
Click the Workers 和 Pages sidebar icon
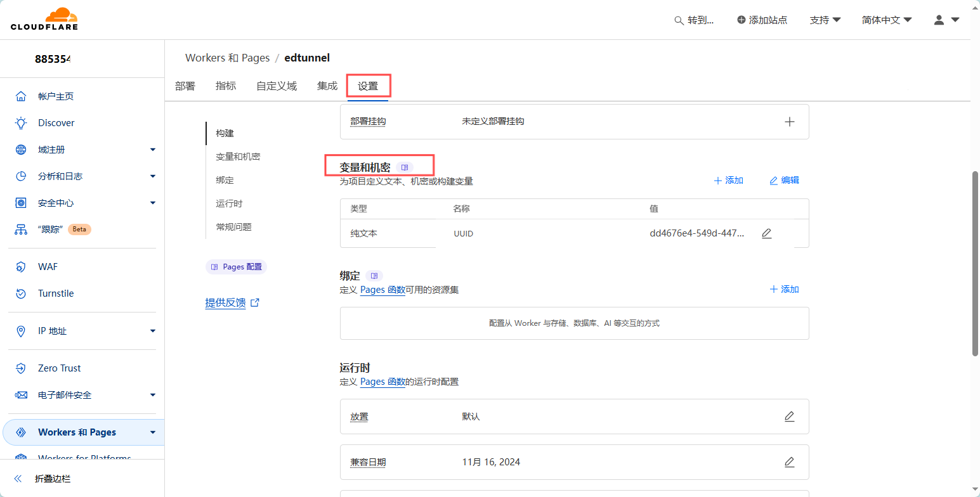click(x=21, y=432)
